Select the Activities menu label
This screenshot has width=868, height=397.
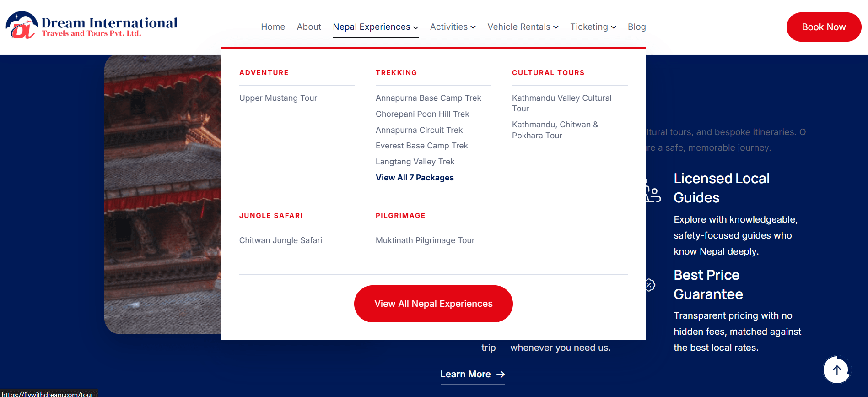click(449, 27)
